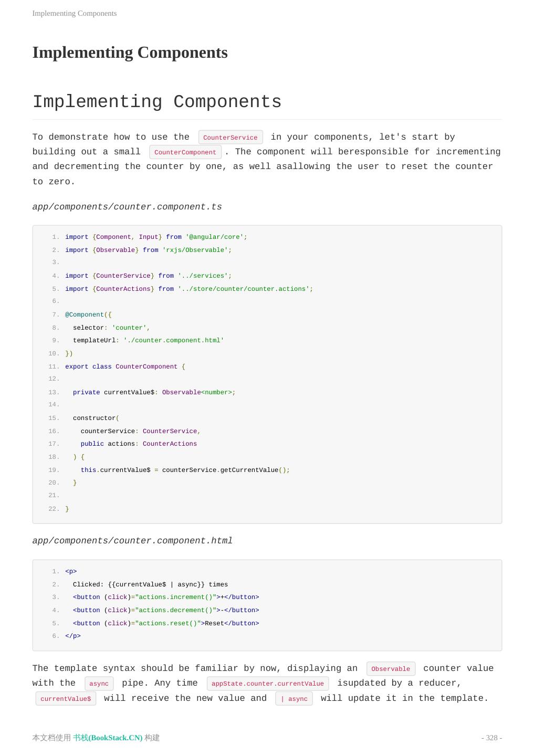The image size is (535, 756).
Task: Click the small gray page header text
Action: (x=75, y=13)
